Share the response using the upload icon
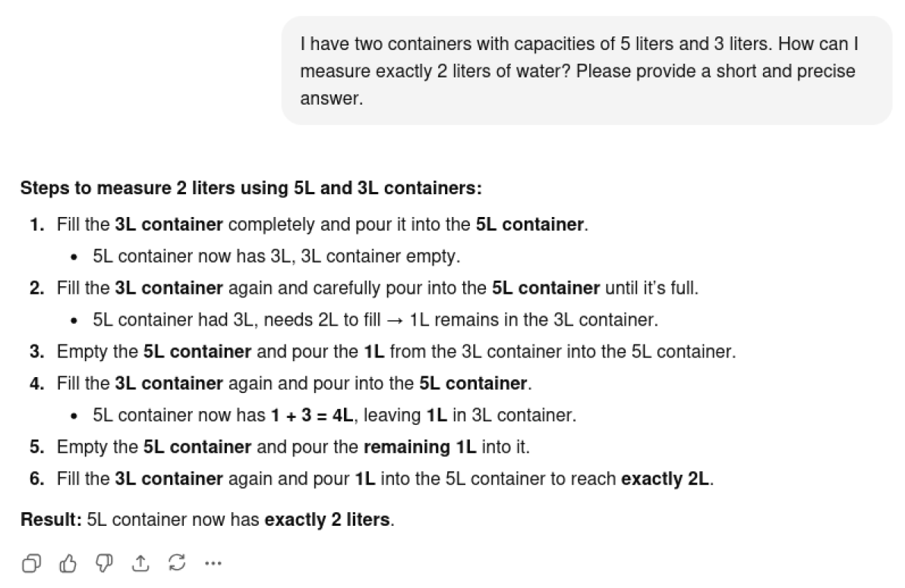Image resolution: width=905 pixels, height=588 pixels. pyautogui.click(x=140, y=563)
